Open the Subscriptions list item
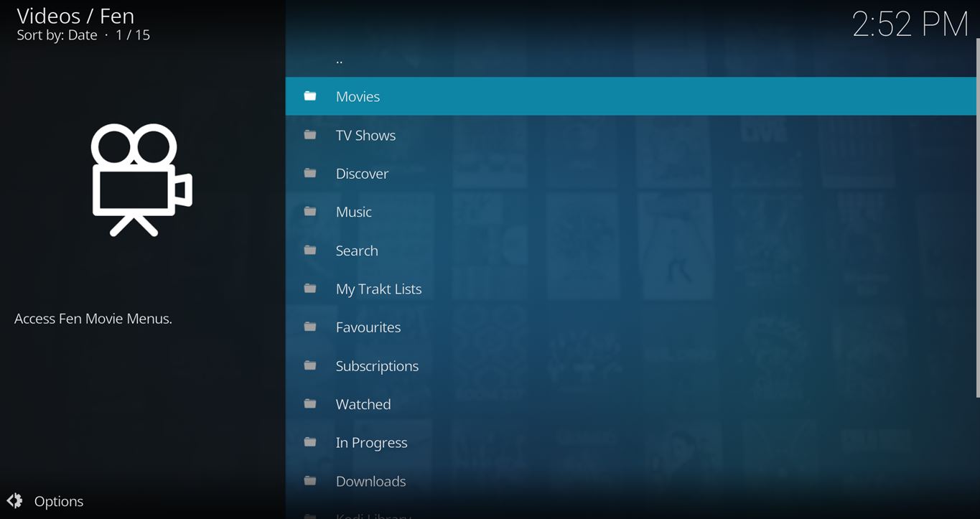980x519 pixels. tap(377, 366)
